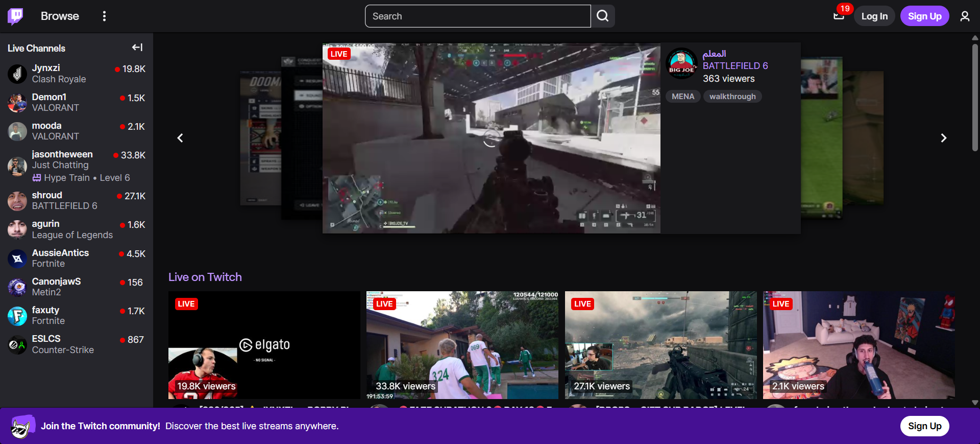Image resolution: width=980 pixels, height=444 pixels.
Task: Click the top-bar Sign Up button
Action: click(924, 16)
